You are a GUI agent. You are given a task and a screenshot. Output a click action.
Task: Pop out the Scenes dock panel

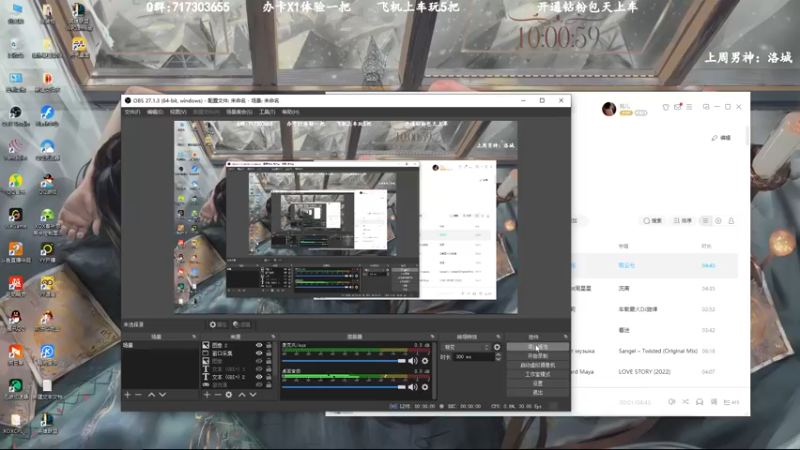(194, 337)
